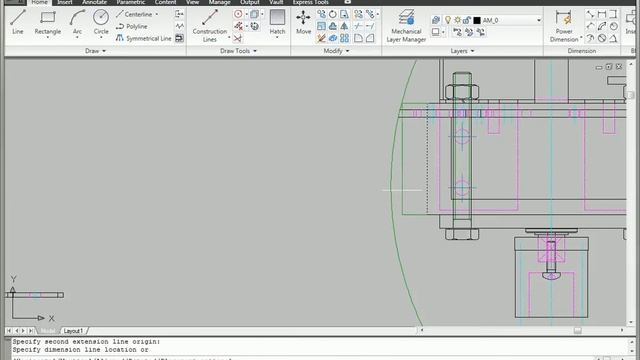Click the Copy icon in Modify panel
The image size is (640, 360).
coord(321,14)
